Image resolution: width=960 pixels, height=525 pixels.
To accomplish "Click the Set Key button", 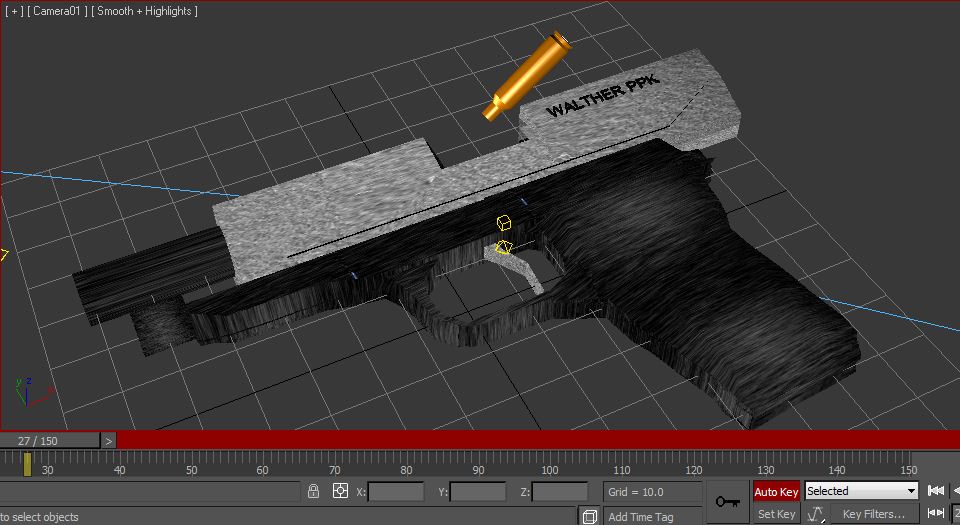I will (776, 514).
